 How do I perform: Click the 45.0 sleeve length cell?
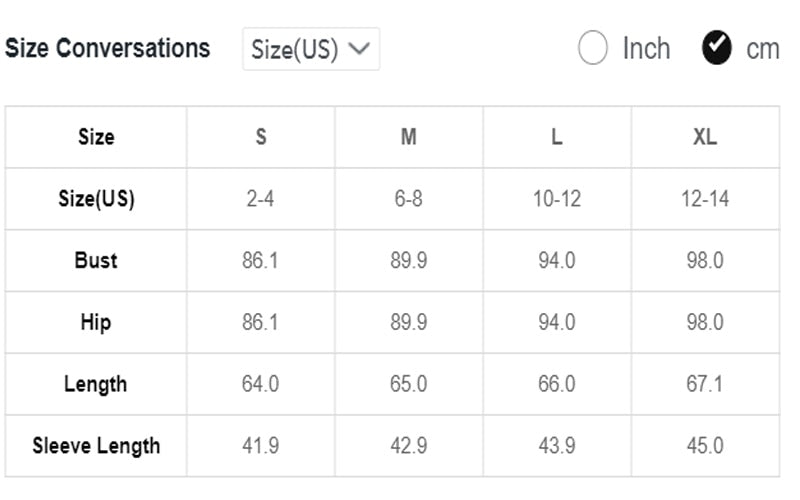click(x=705, y=446)
